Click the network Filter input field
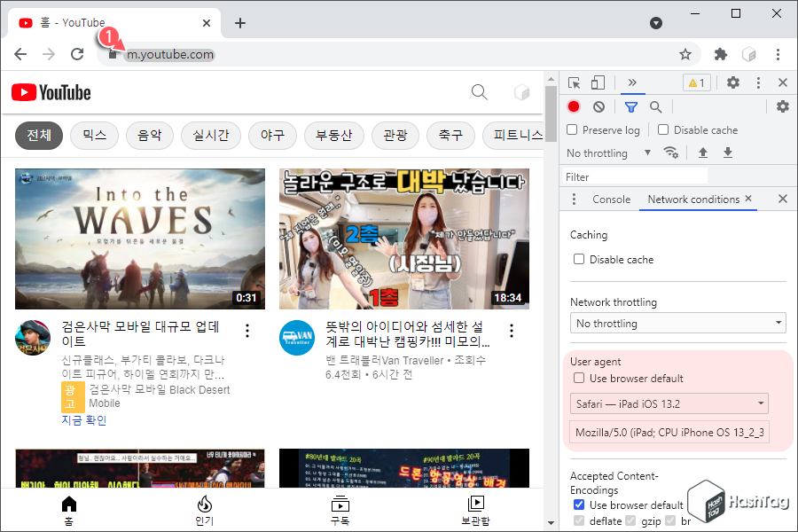Viewport: 798px width, 532px height. pos(634,176)
